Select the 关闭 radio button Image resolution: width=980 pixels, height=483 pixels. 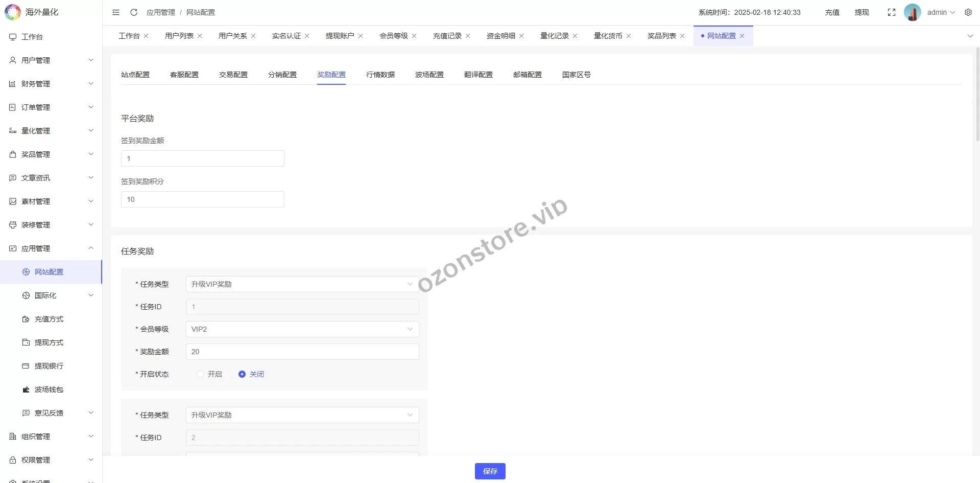242,374
